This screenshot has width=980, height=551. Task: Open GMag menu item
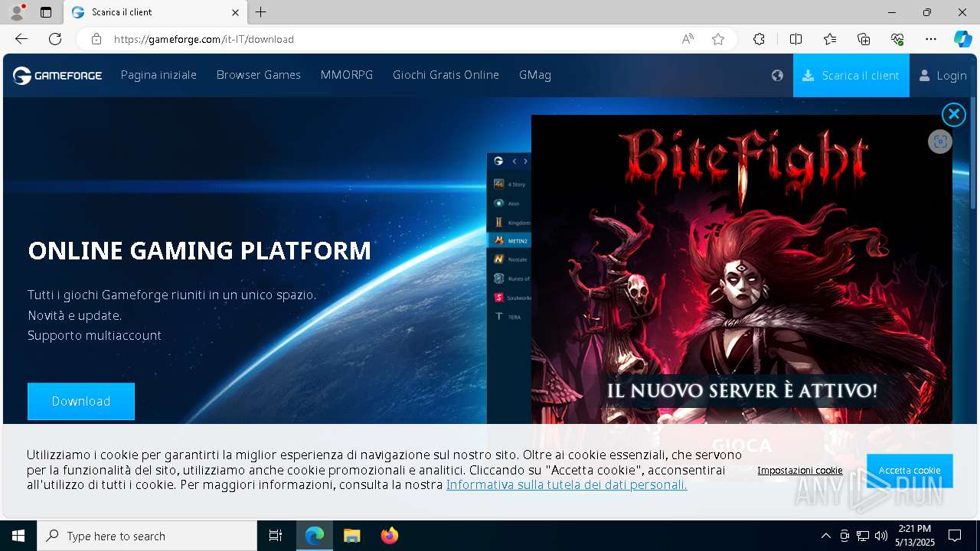pos(535,75)
